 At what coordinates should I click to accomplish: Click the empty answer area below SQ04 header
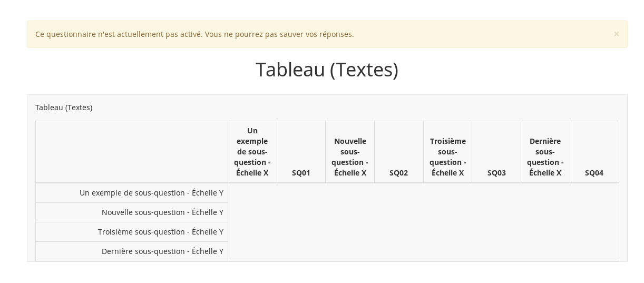pyautogui.click(x=594, y=222)
